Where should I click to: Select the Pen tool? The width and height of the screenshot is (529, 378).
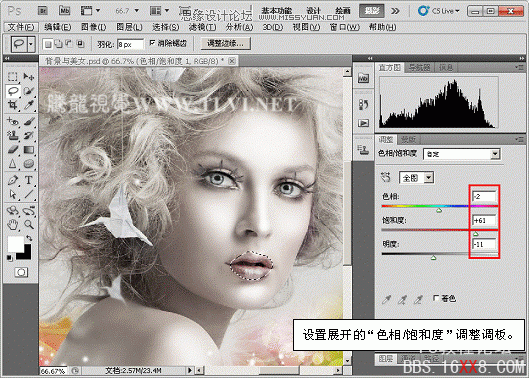(x=13, y=180)
